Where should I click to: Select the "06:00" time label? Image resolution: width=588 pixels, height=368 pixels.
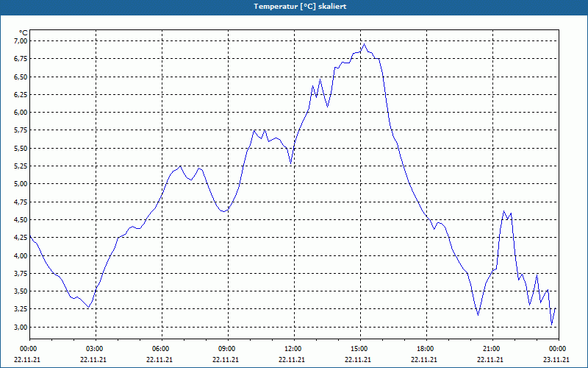pos(162,349)
